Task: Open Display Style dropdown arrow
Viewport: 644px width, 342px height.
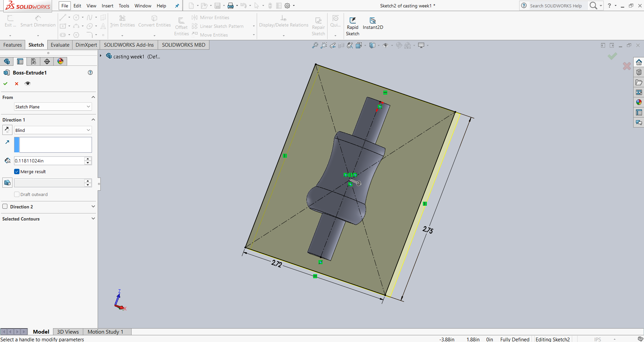Action: tap(379, 45)
